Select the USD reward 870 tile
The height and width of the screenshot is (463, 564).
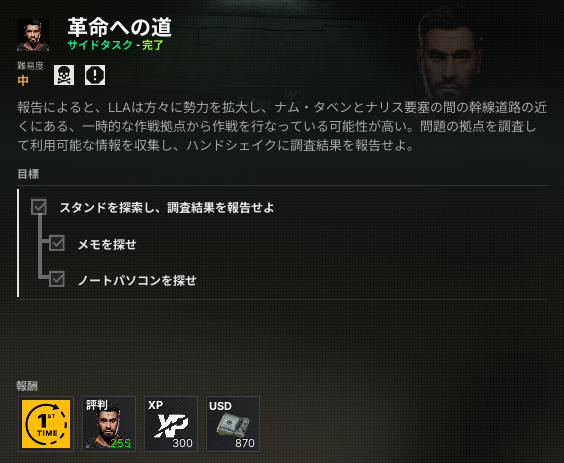click(x=233, y=424)
